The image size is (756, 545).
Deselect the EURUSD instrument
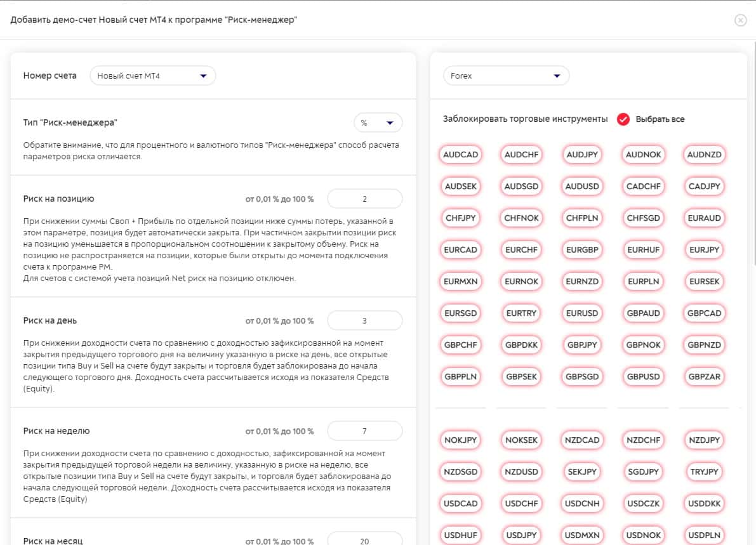click(x=582, y=313)
